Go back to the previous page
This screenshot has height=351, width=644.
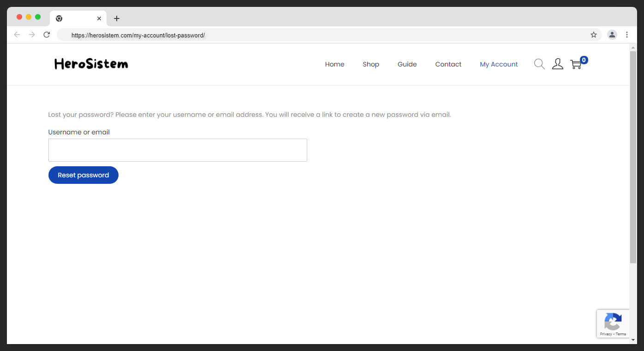(17, 35)
